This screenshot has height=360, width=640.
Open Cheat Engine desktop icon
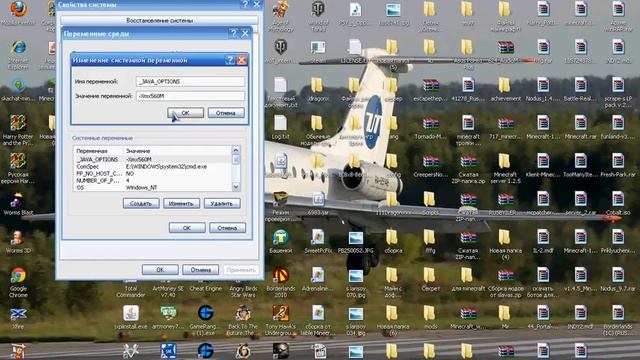point(205,283)
